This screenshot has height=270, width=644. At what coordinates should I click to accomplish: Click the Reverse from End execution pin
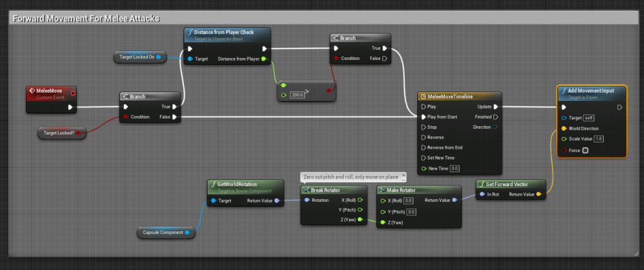tap(423, 148)
